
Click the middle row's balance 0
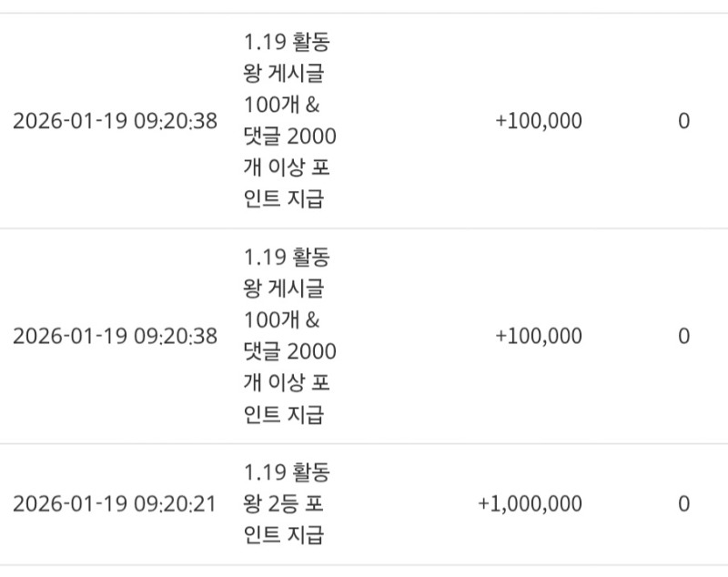(683, 336)
